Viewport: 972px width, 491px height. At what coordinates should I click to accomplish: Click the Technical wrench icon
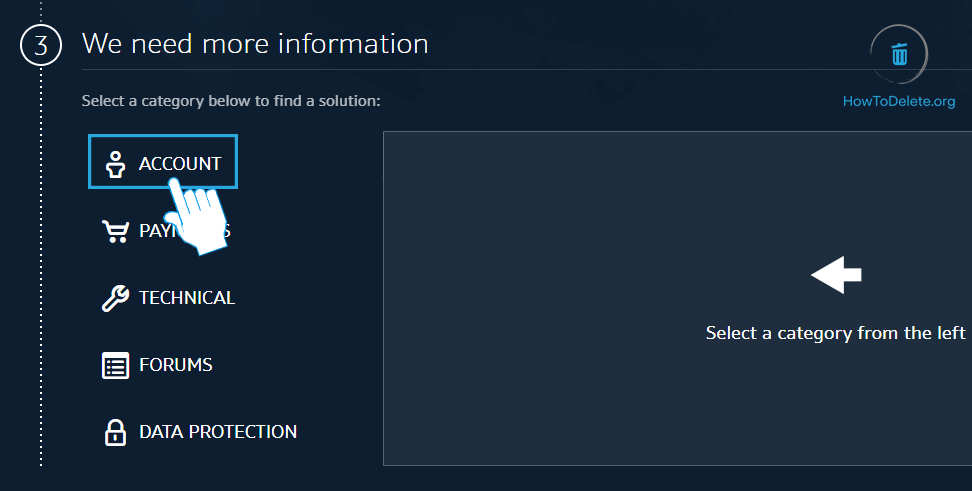tap(116, 298)
